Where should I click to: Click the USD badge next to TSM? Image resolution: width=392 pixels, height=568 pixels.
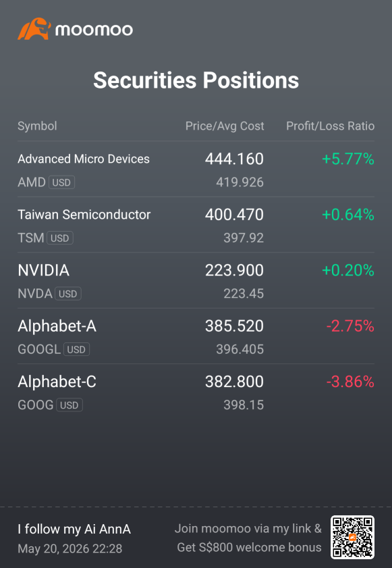tap(60, 238)
